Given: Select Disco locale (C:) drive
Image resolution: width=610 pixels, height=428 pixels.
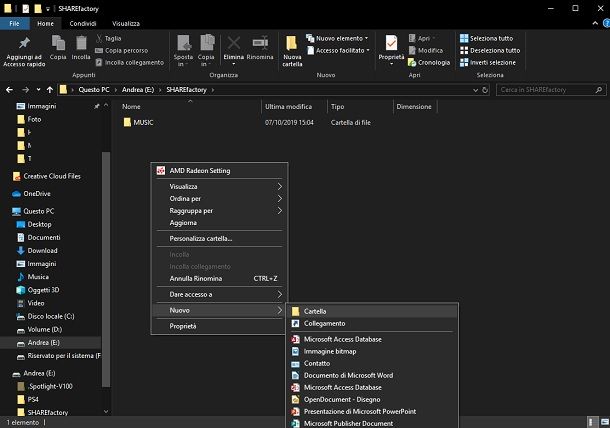Looking at the screenshot, I should click(46, 316).
